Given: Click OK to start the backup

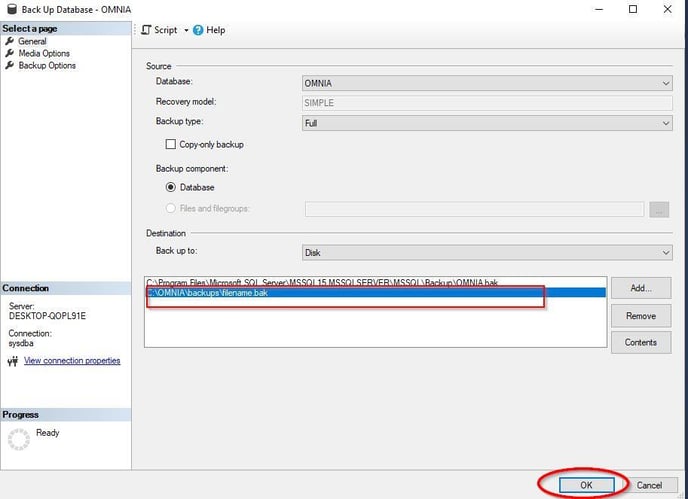Looking at the screenshot, I should [587, 485].
